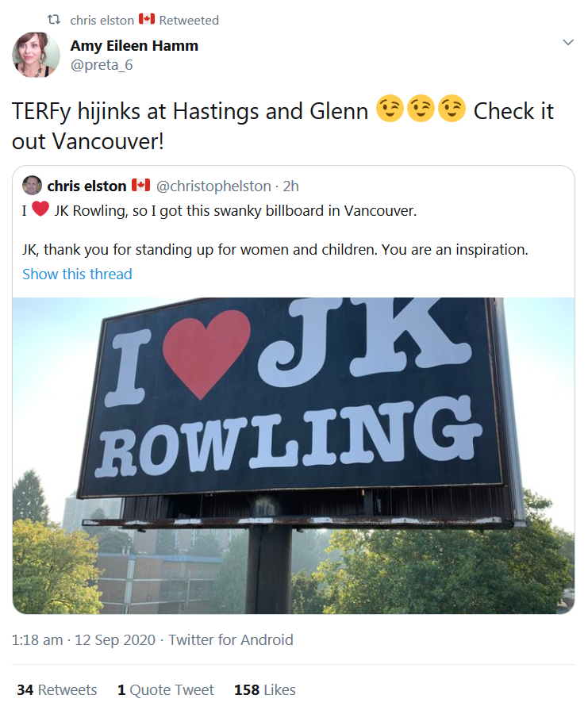
Task: Open the JK Rowling billboard photo
Action: tap(294, 455)
